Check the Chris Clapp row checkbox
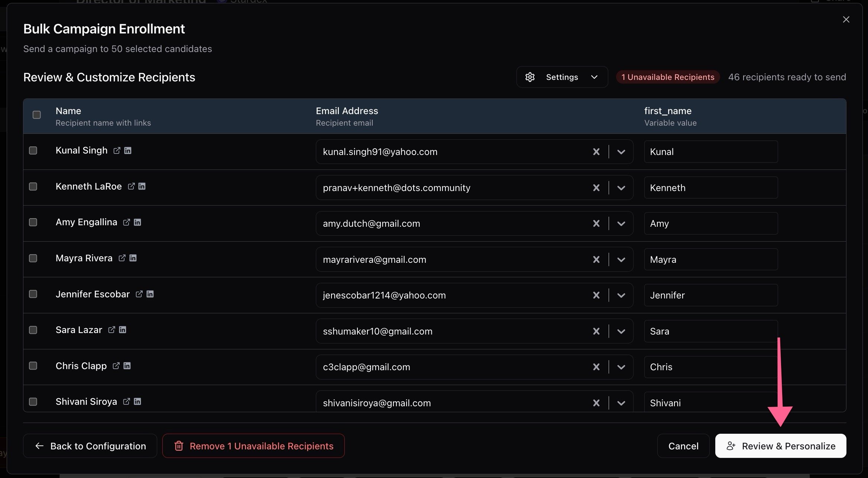Screen dimensions: 868x478 click(x=33, y=366)
